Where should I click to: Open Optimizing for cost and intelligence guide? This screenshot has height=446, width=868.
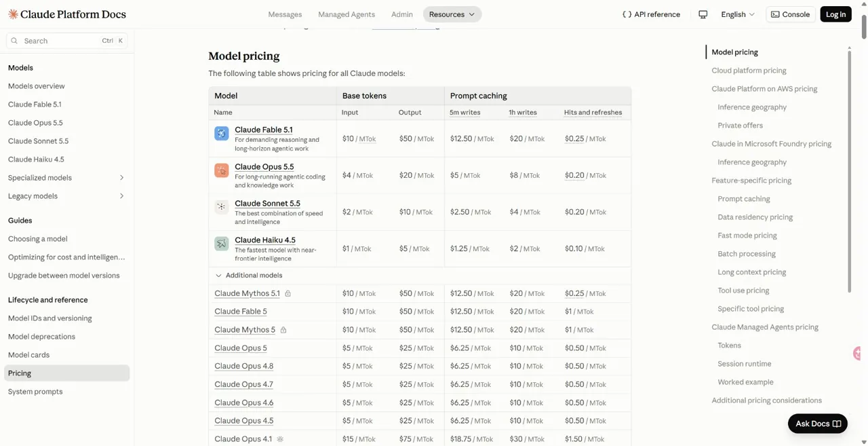(66, 257)
